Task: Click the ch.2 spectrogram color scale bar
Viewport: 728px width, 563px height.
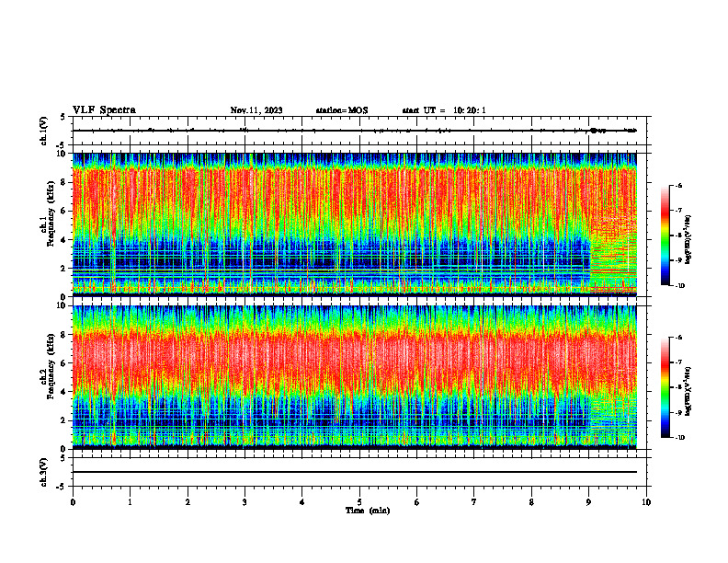Action: point(665,387)
